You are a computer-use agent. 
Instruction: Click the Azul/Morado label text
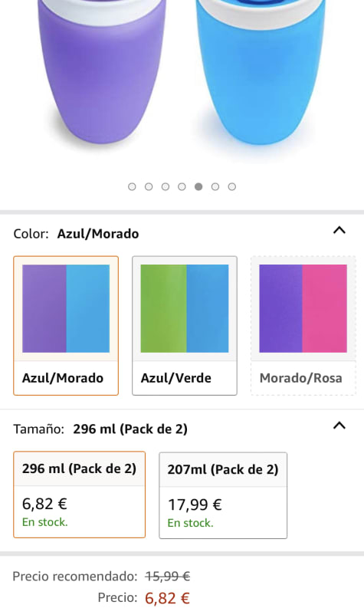click(63, 378)
